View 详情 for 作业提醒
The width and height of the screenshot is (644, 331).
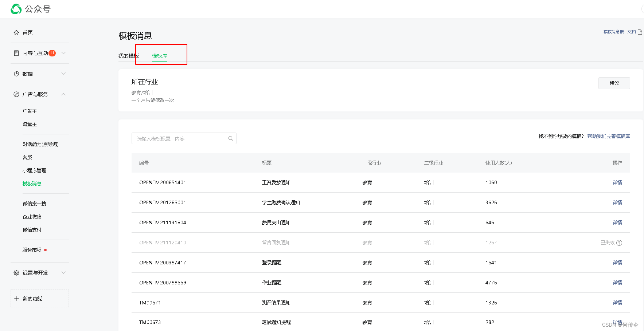pos(617,283)
